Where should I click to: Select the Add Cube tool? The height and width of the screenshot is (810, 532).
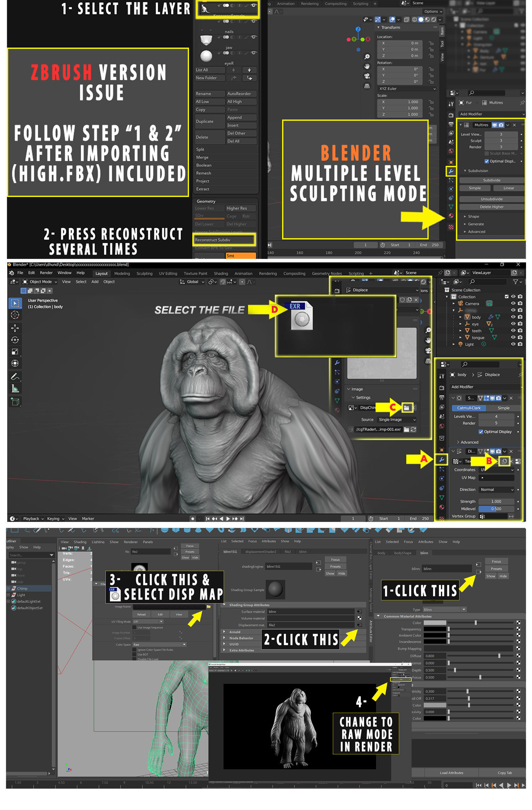15,402
